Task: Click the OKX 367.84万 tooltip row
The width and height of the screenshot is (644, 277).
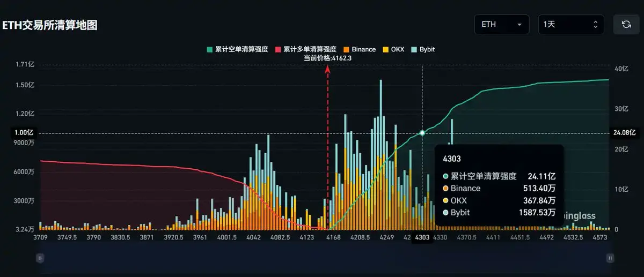Action: pos(499,201)
